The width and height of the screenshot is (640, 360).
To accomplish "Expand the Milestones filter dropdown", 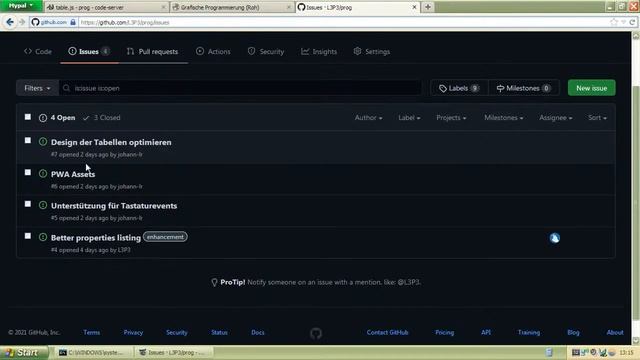I will tap(504, 118).
